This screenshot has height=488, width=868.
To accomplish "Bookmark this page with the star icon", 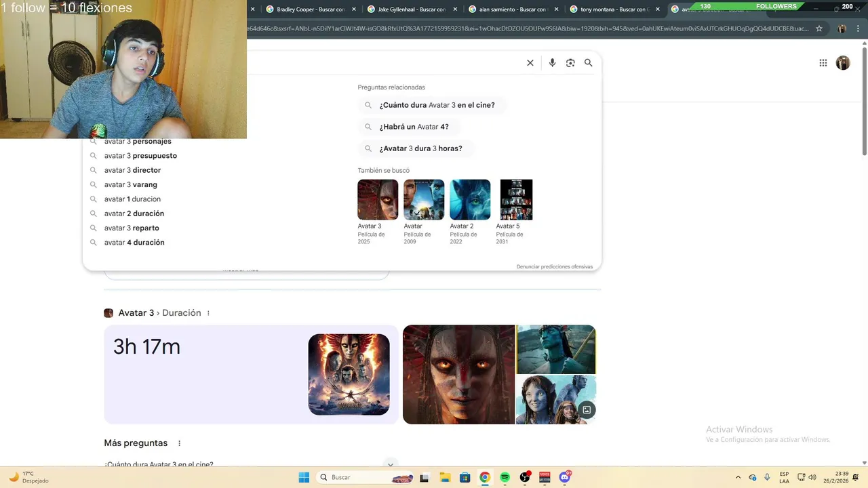I will 819,28.
